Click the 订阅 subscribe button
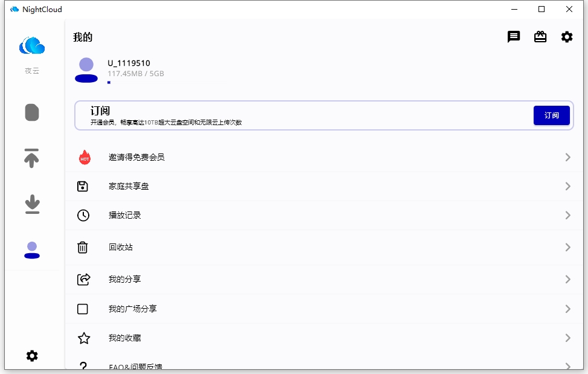 pyautogui.click(x=551, y=115)
